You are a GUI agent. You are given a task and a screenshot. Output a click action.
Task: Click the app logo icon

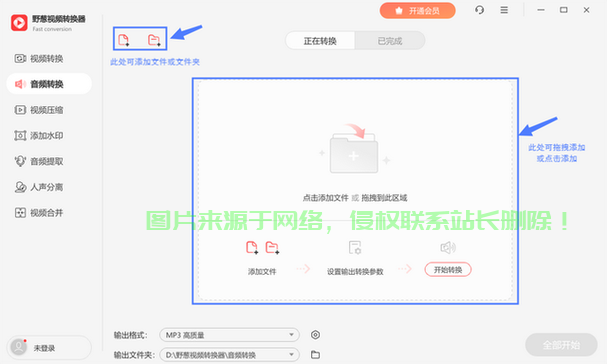tap(19, 23)
